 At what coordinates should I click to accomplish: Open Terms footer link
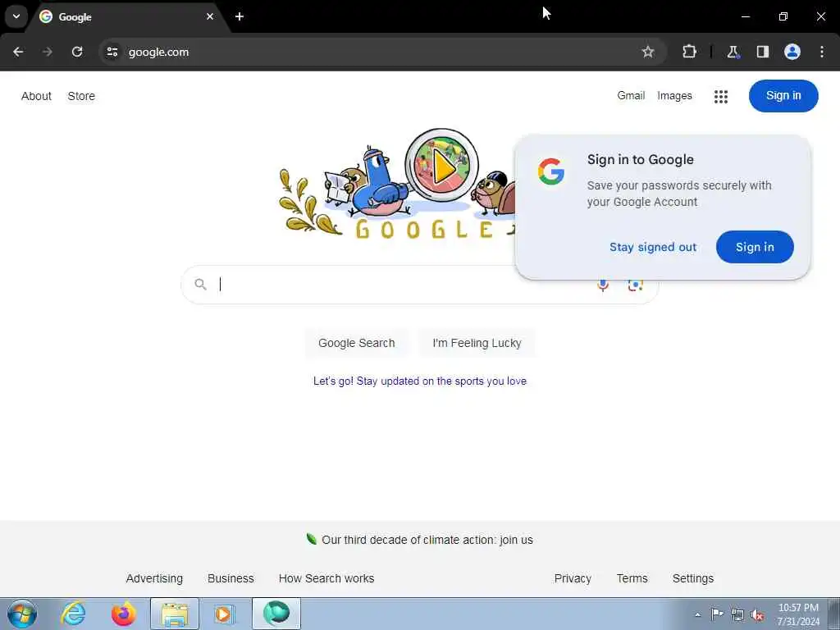pyautogui.click(x=632, y=578)
